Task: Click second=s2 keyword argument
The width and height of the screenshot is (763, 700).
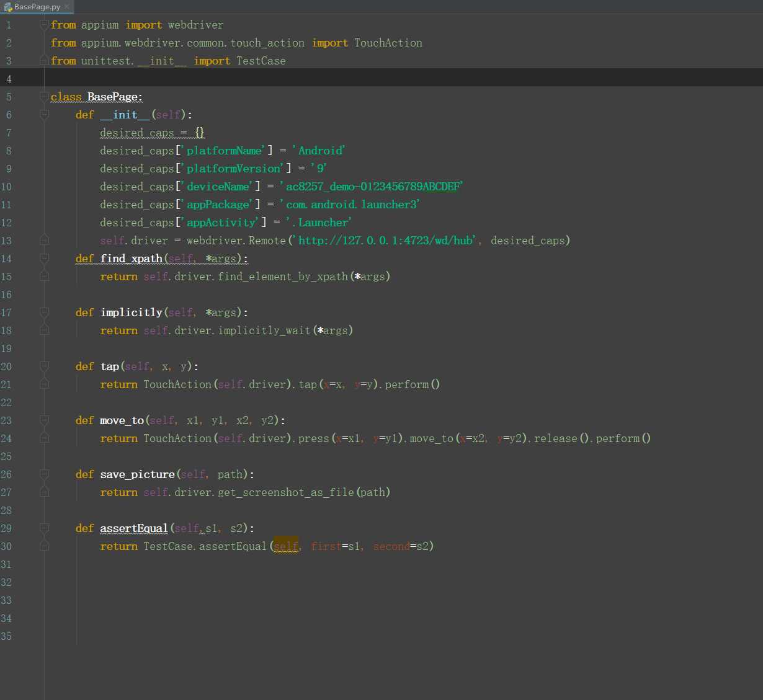Action: [x=401, y=546]
